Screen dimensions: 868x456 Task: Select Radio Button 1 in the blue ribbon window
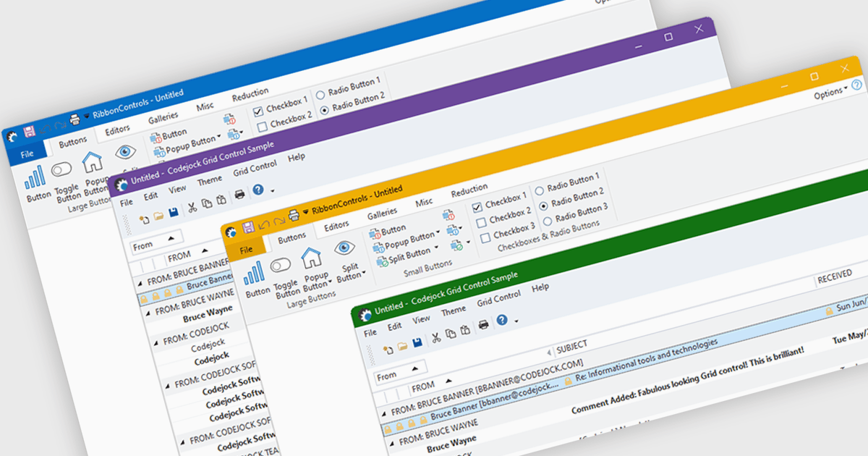click(320, 96)
